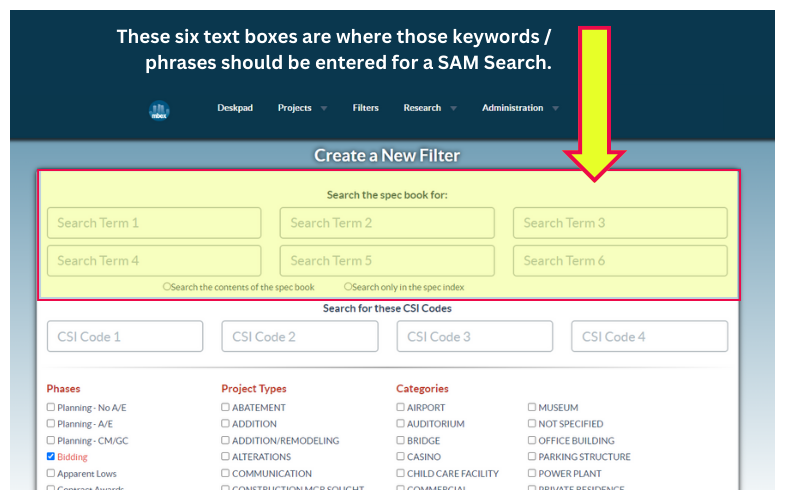Open the Deskpad menu item
The image size is (785, 500).
click(233, 108)
